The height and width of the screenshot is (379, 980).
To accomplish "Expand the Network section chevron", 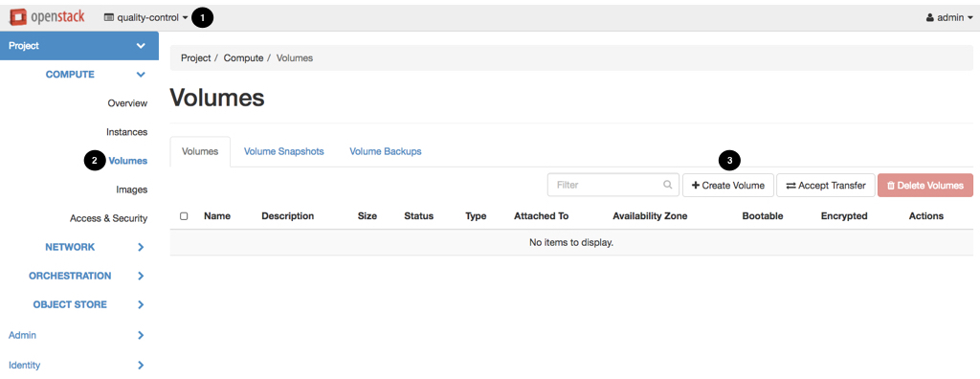I will (141, 248).
